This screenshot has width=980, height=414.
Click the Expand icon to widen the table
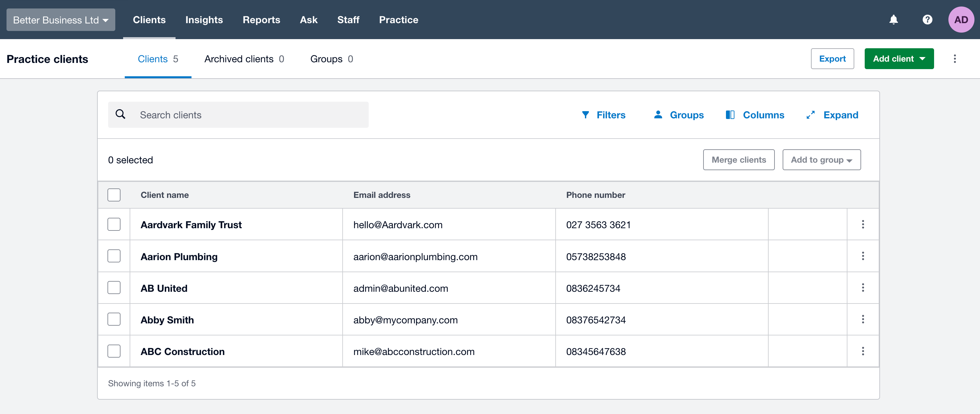click(811, 115)
